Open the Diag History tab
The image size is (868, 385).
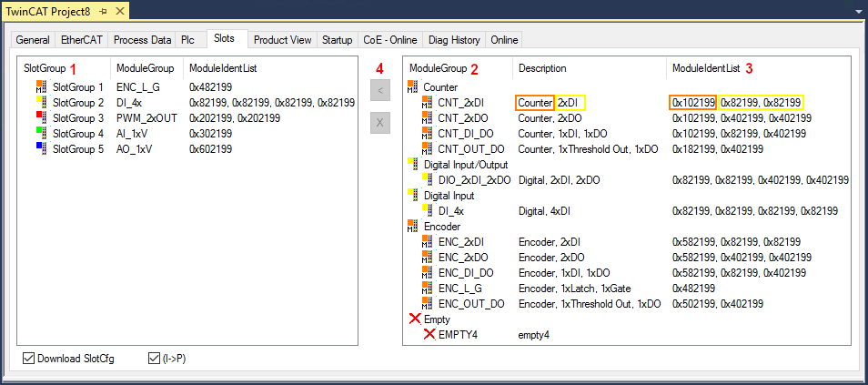tap(452, 40)
